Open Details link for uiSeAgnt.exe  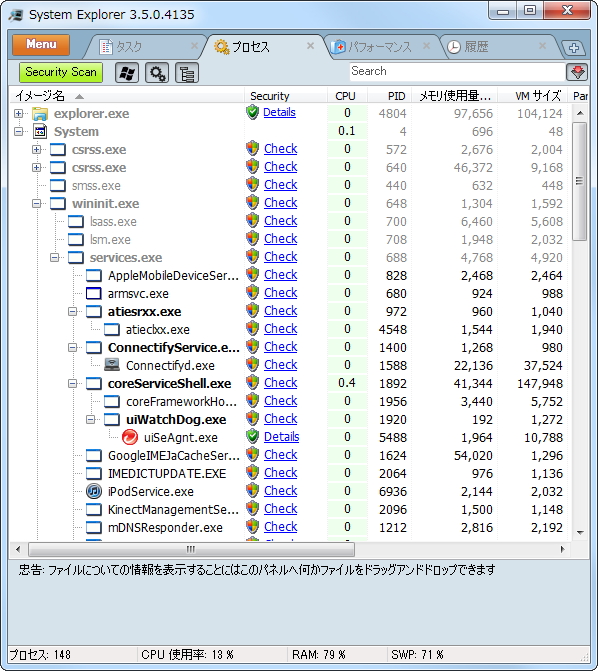[281, 436]
